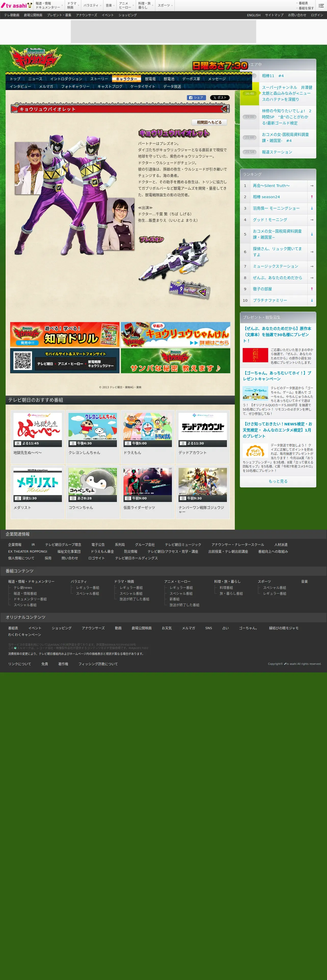Click the purple number 9 beast battery image

click(190, 290)
